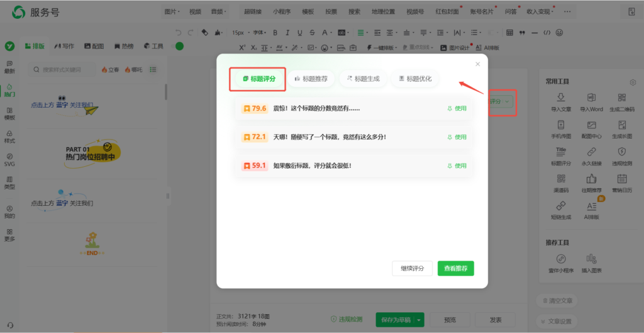Redo the last edit
644x333 pixels.
(190, 33)
